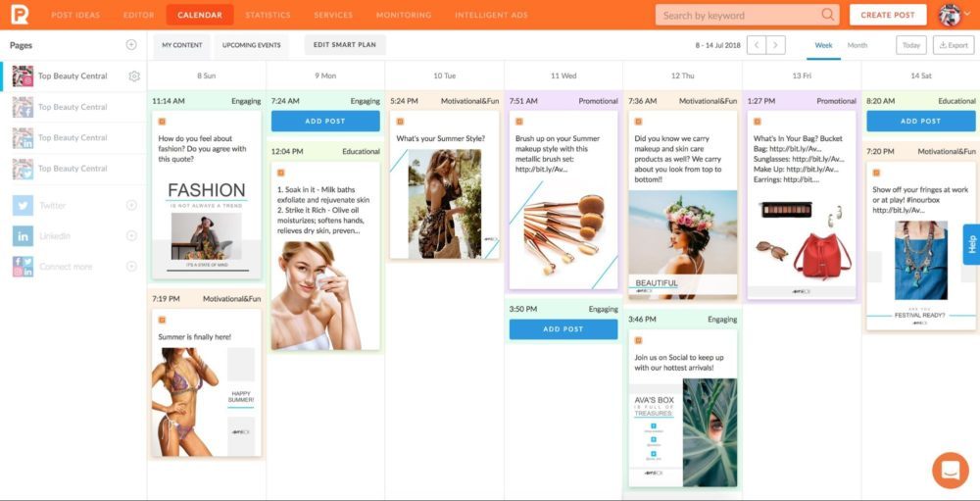Go to previous week arrow
980x501 pixels.
click(756, 45)
